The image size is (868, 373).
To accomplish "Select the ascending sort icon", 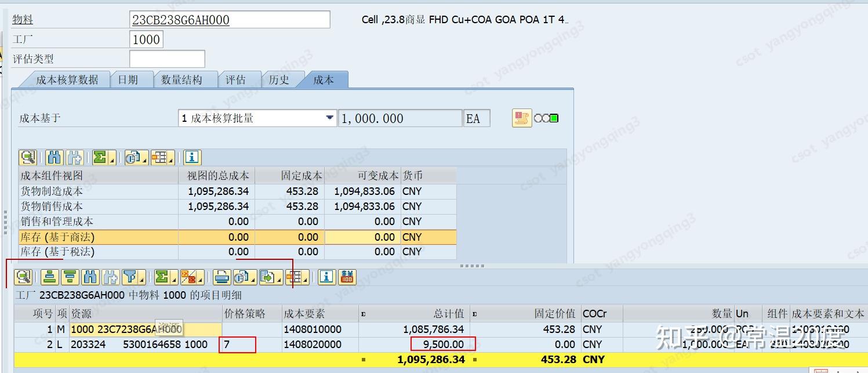I will click(49, 277).
